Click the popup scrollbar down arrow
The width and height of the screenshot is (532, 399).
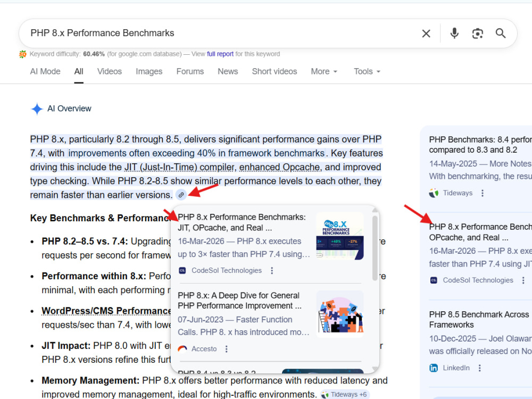point(375,369)
